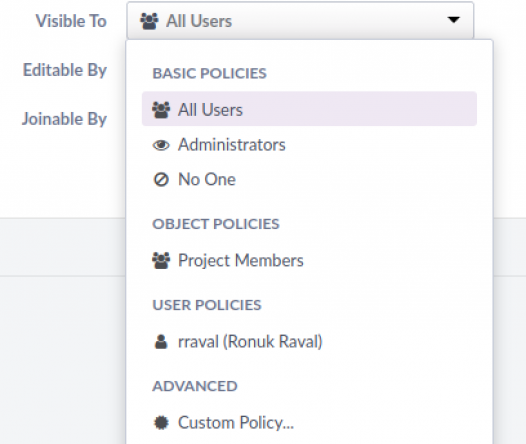
Task: Click the Visible To combo box showing All Users
Action: (x=300, y=20)
